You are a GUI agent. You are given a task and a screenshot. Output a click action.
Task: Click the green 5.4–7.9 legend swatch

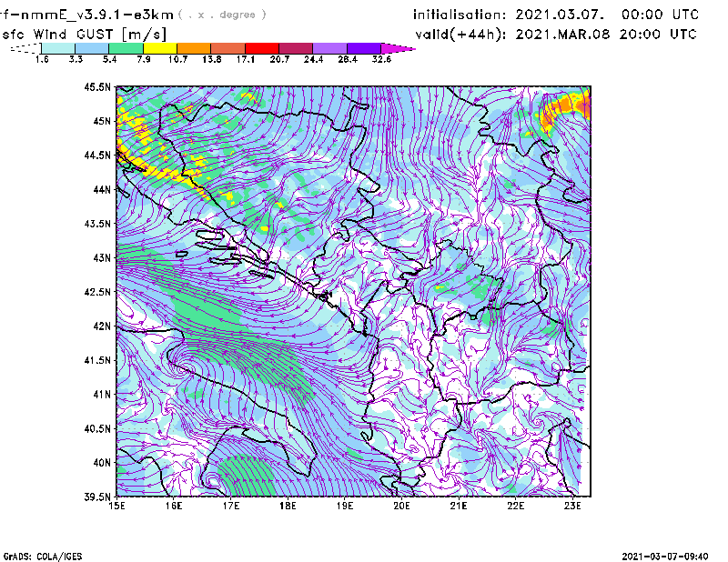126,48
